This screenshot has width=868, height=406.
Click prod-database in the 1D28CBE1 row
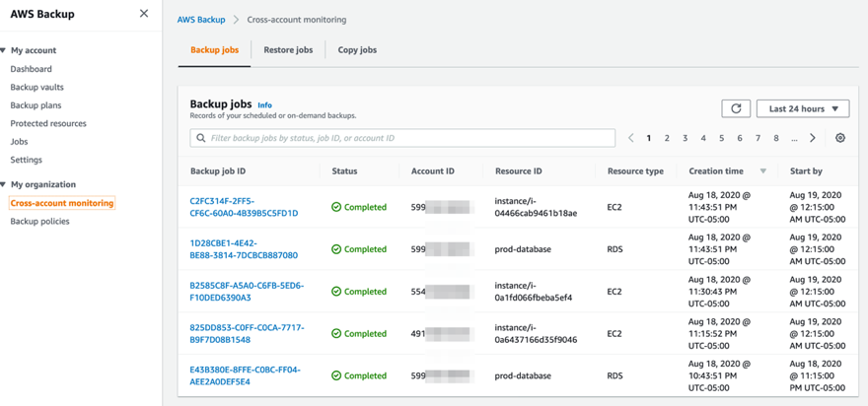click(523, 249)
